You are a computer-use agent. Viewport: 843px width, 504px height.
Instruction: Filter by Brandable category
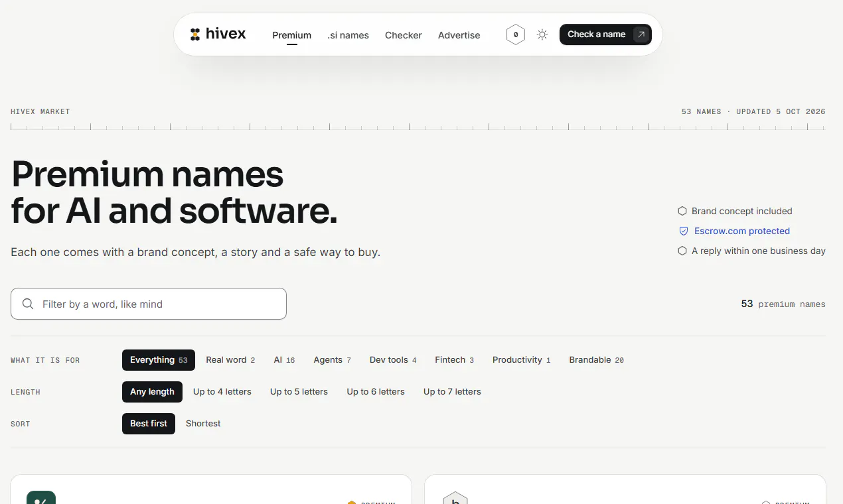tap(596, 360)
